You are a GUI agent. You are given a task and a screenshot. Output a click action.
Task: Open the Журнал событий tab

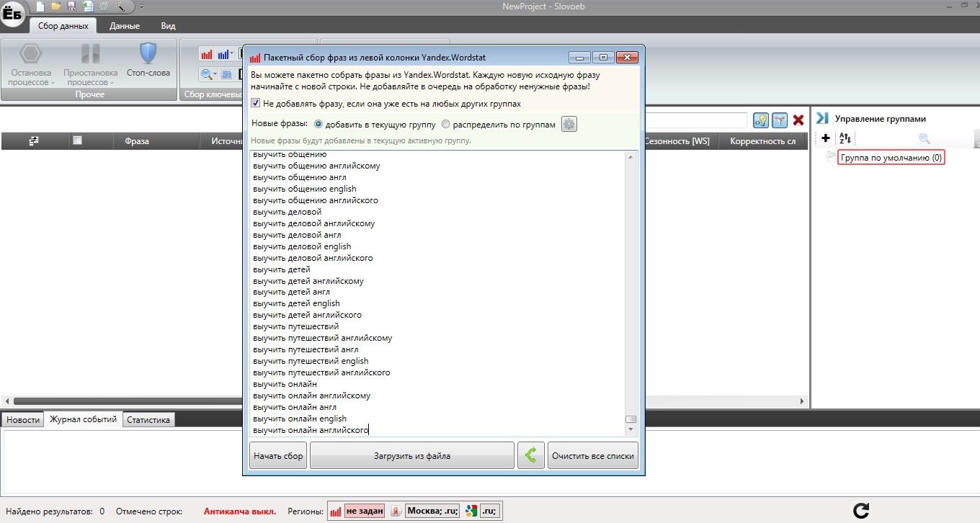(x=83, y=419)
